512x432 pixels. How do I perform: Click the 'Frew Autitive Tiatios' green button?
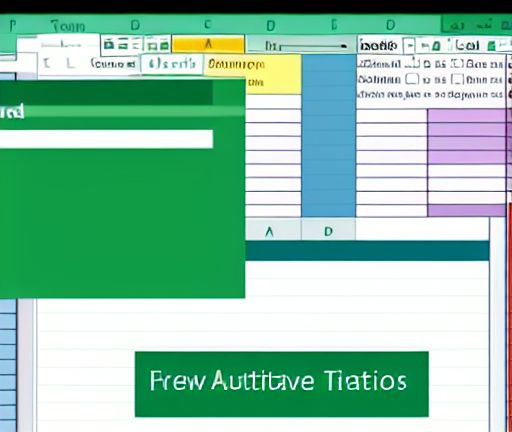[x=282, y=384]
